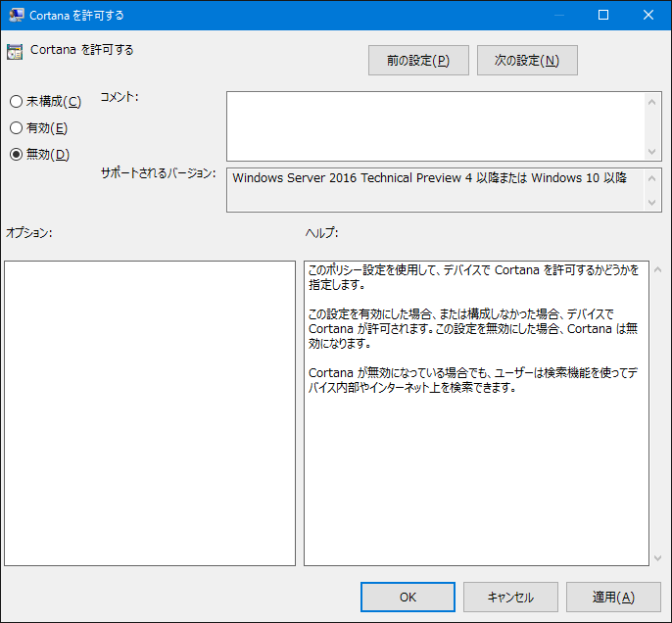Click the title bar window icon
This screenshot has height=623, width=672.
coord(17,15)
